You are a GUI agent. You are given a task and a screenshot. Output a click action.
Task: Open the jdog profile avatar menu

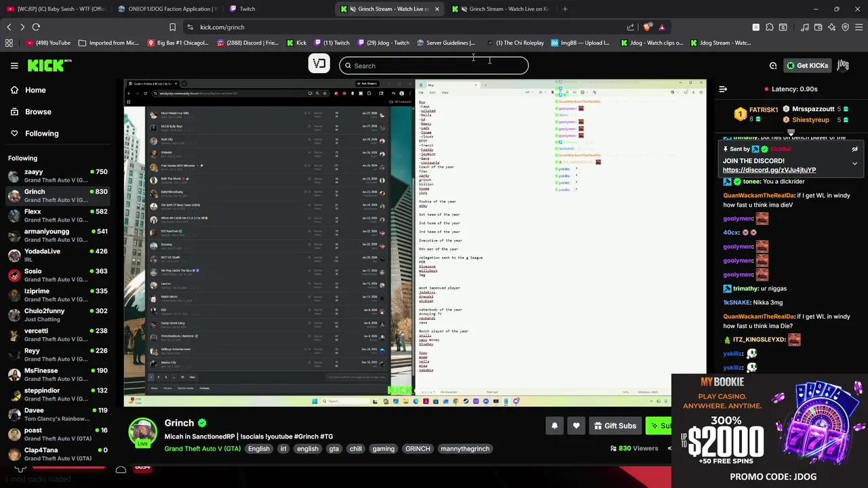[843, 65]
